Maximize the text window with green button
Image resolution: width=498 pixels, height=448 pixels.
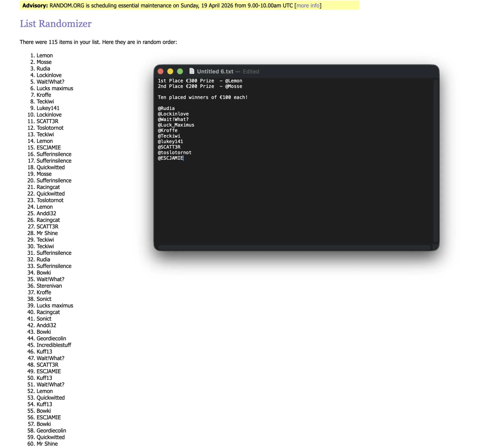[x=180, y=71]
